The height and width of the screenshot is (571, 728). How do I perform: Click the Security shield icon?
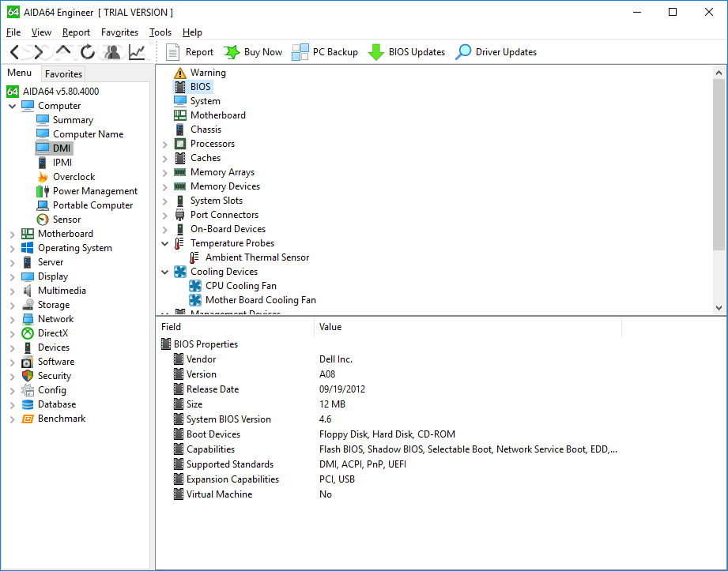click(x=28, y=376)
